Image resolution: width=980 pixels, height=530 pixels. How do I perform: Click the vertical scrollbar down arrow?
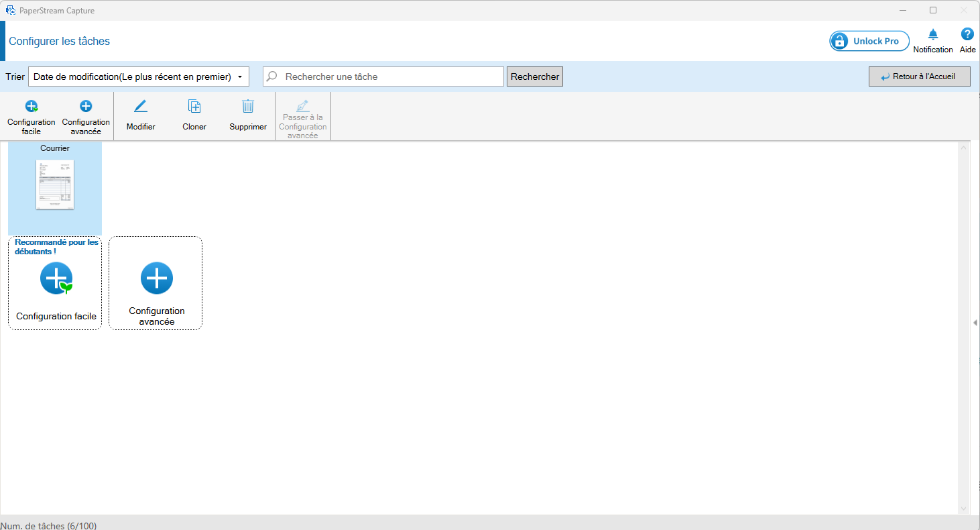click(x=964, y=509)
